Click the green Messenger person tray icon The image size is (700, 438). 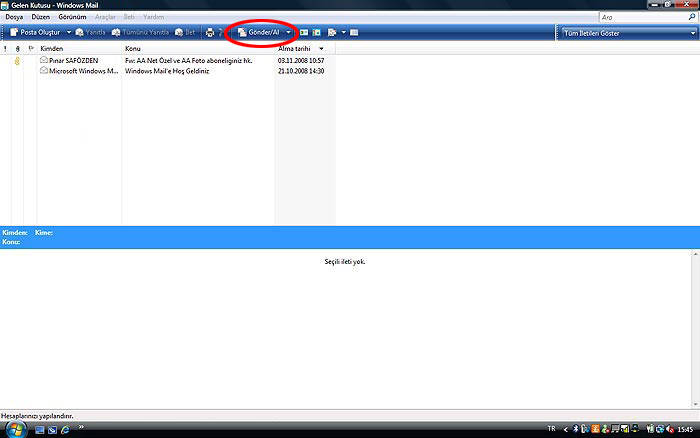pyautogui.click(x=605, y=429)
